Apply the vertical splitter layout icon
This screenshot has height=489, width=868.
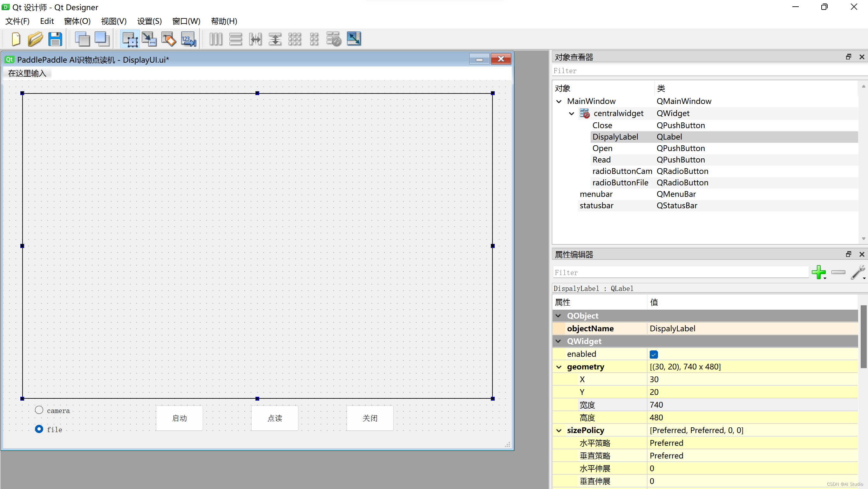(275, 39)
